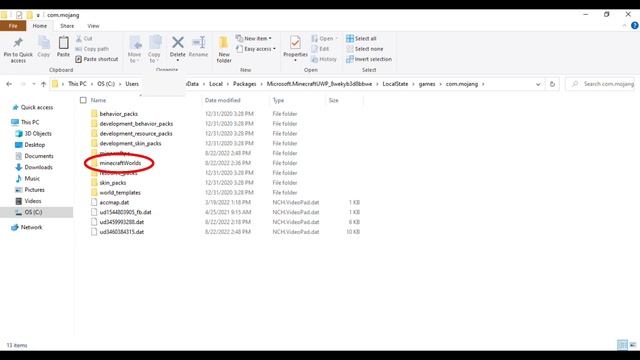Click Packages in address path
The image size is (640, 360).
[x=244, y=84]
